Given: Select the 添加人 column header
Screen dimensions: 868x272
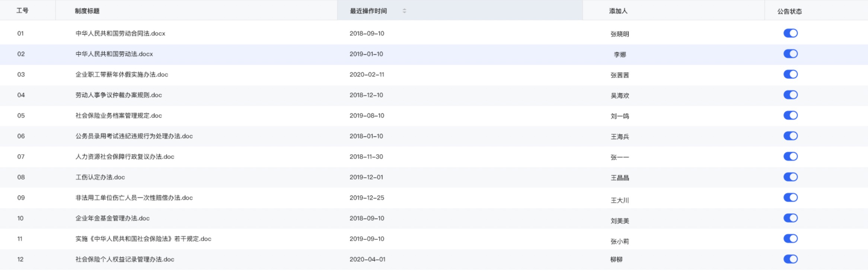Looking at the screenshot, I should (618, 11).
